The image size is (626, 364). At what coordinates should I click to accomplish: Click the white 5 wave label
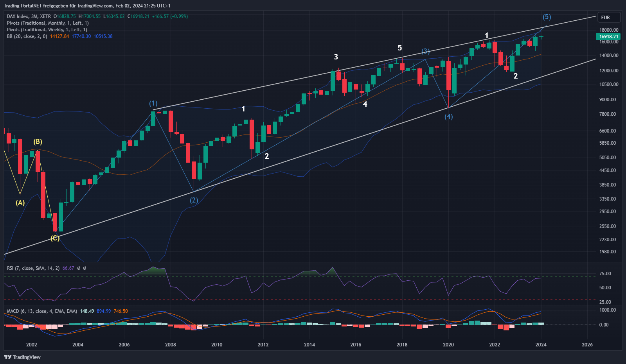(x=399, y=48)
